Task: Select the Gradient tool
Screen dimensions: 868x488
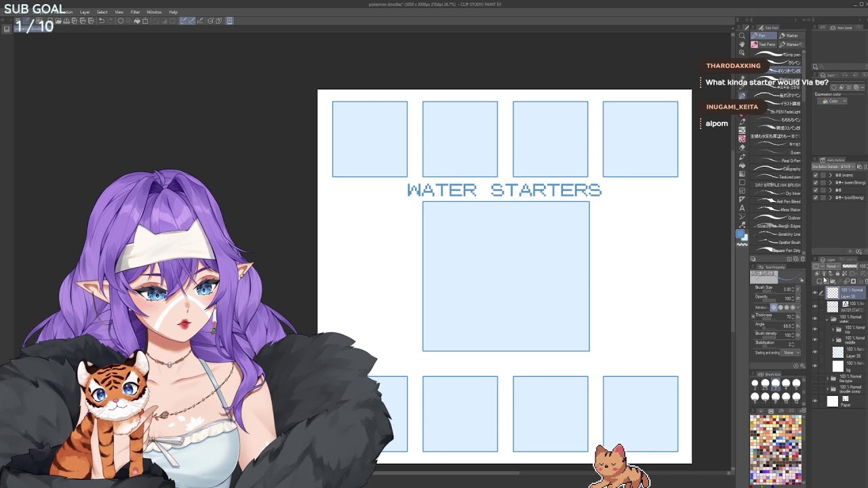Action: pos(742,174)
